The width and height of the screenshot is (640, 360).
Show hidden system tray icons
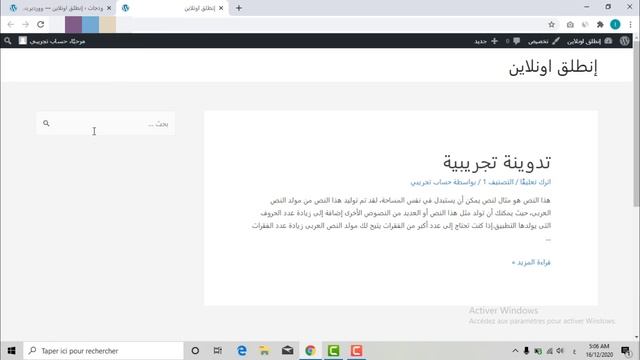tap(515, 351)
